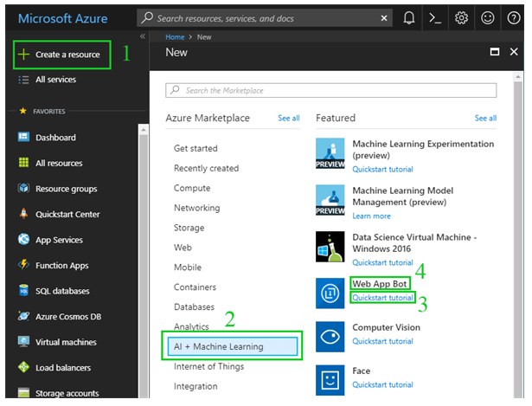Click the Web App Bot blue icon
This screenshot has width=532, height=406.
pyautogui.click(x=330, y=293)
